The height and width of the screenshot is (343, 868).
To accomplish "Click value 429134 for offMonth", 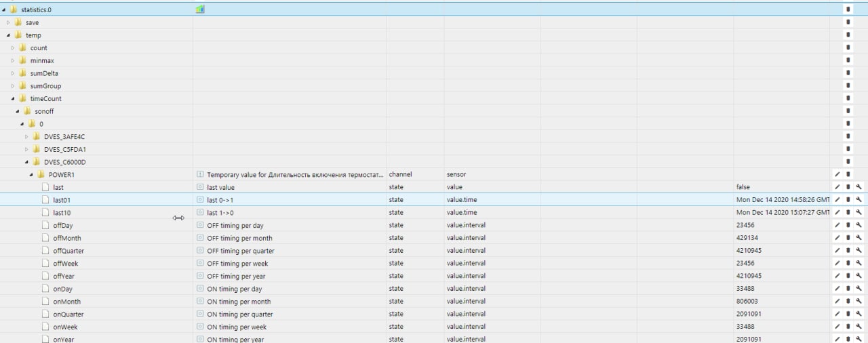I will coord(747,238).
